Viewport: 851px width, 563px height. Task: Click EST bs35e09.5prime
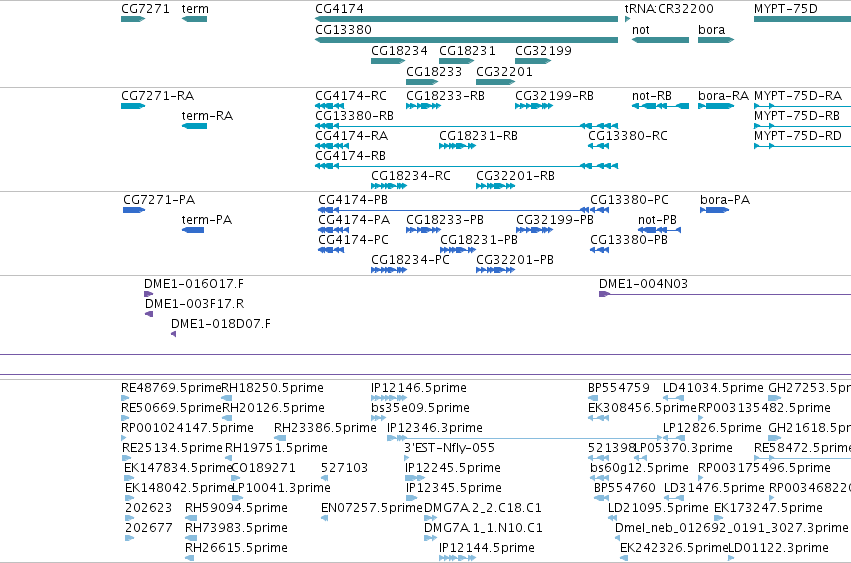[x=378, y=419]
